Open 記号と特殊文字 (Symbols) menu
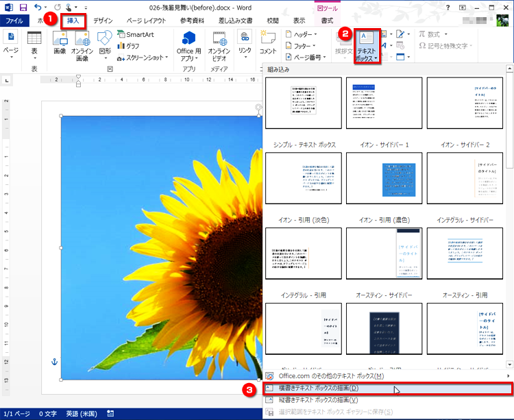 (x=445, y=46)
